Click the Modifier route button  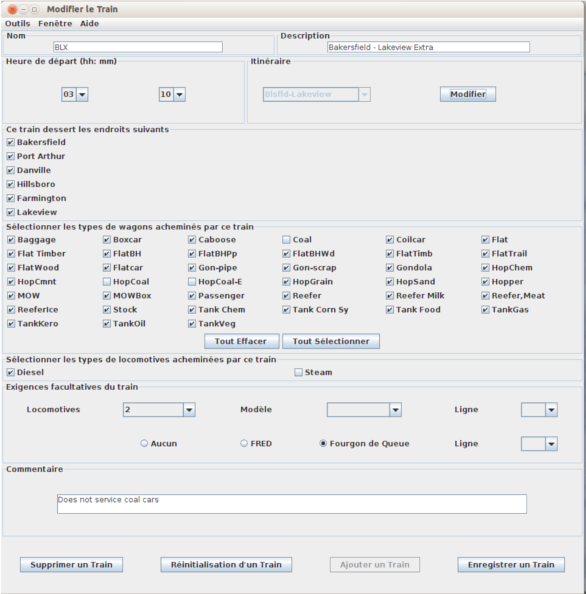coord(468,94)
